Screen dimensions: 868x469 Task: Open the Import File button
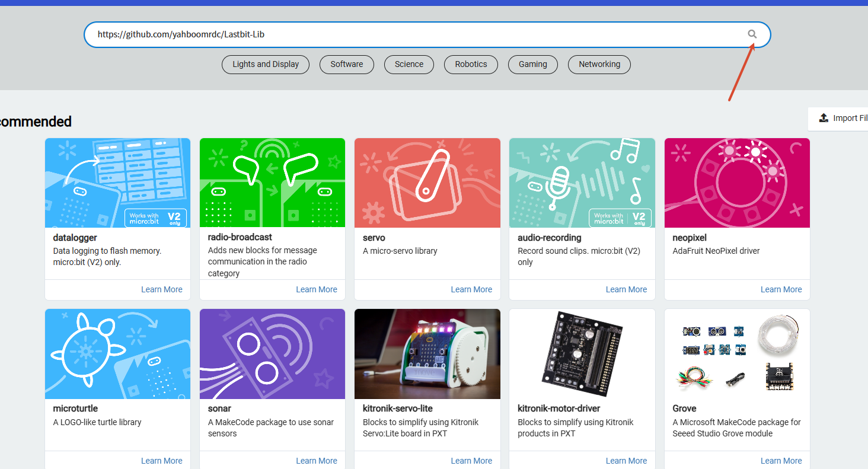click(x=838, y=119)
